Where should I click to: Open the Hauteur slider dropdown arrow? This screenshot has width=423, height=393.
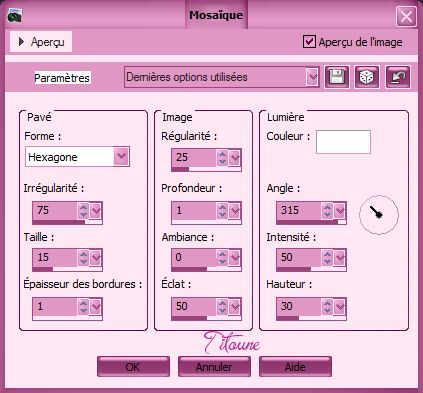coord(340,307)
